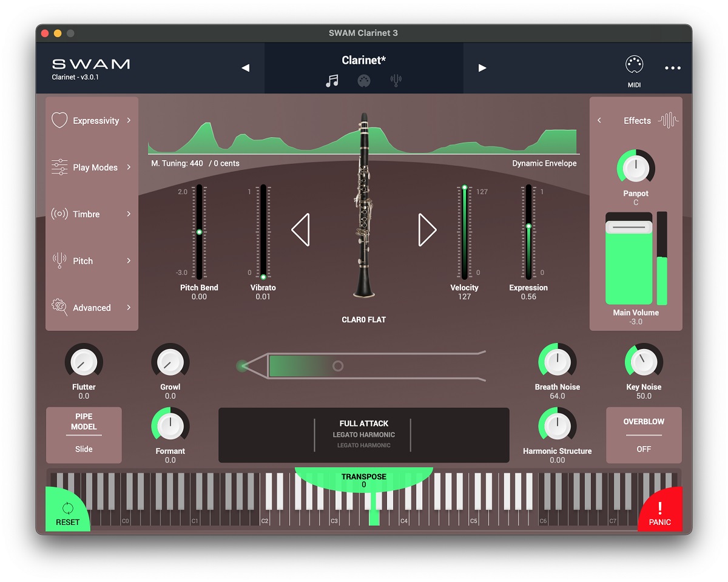This screenshot has height=582, width=728.
Task: Click the Growl knob
Action: click(170, 362)
